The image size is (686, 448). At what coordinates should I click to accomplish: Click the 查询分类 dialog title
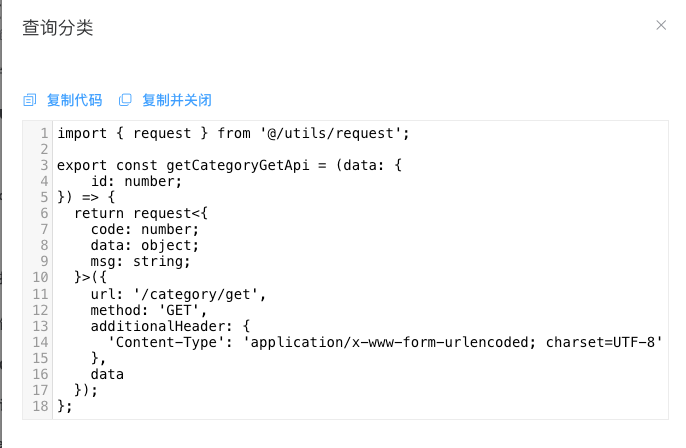point(58,28)
